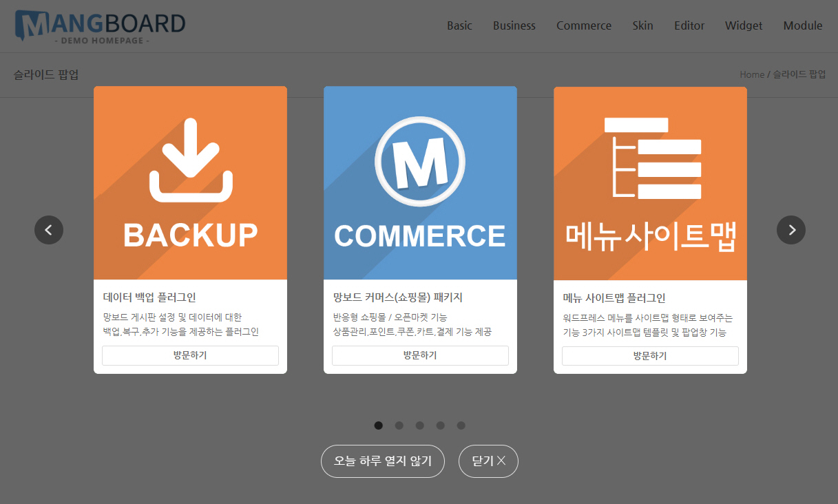Click the 메뉴사이트맵 card image

coord(650,183)
